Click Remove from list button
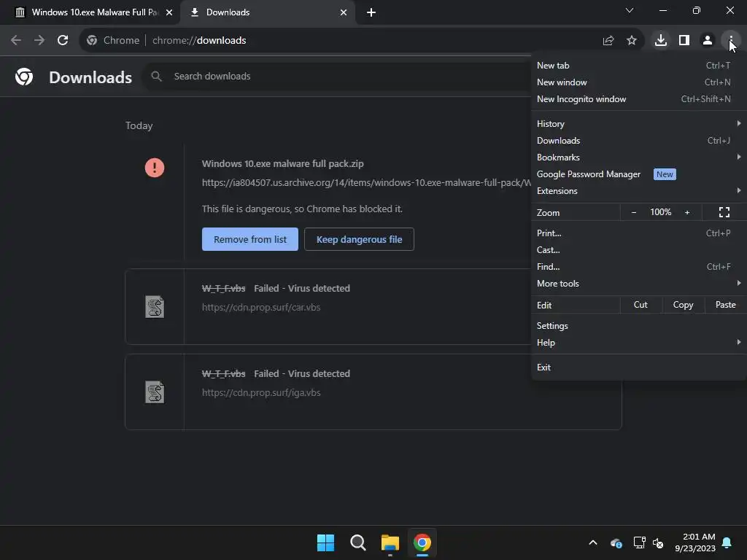 pos(250,239)
